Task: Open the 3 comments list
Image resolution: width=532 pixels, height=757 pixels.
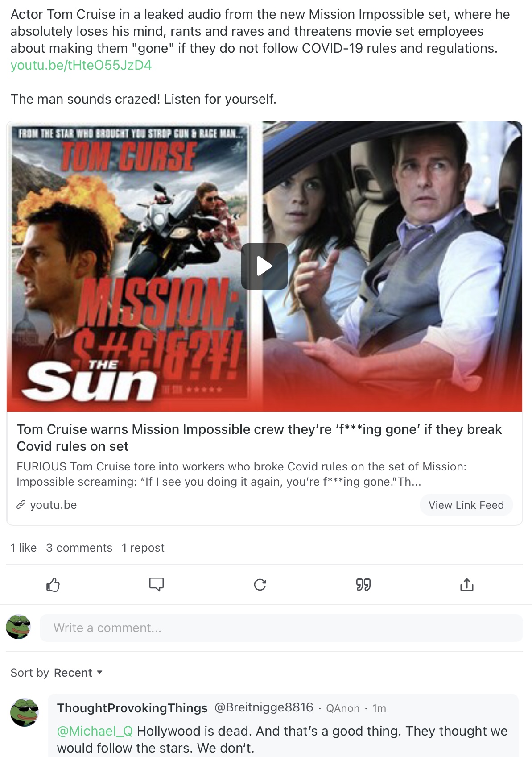Action: (79, 548)
